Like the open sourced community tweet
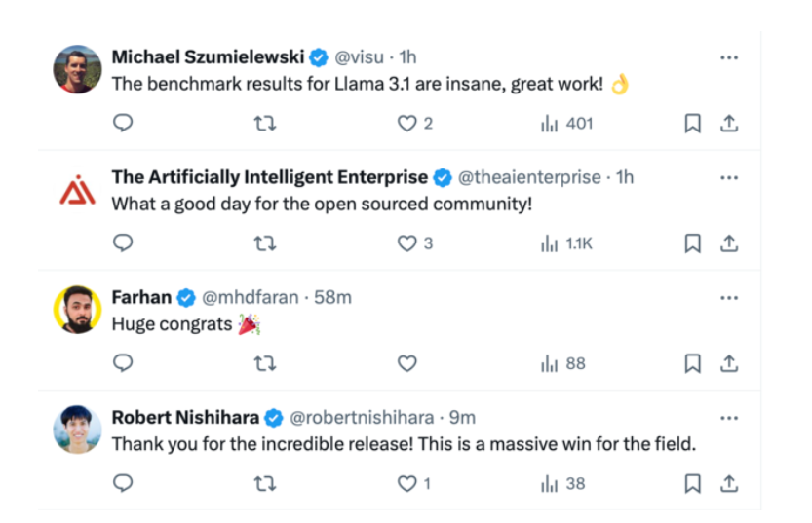This screenshot has height=523, width=812. point(406,243)
